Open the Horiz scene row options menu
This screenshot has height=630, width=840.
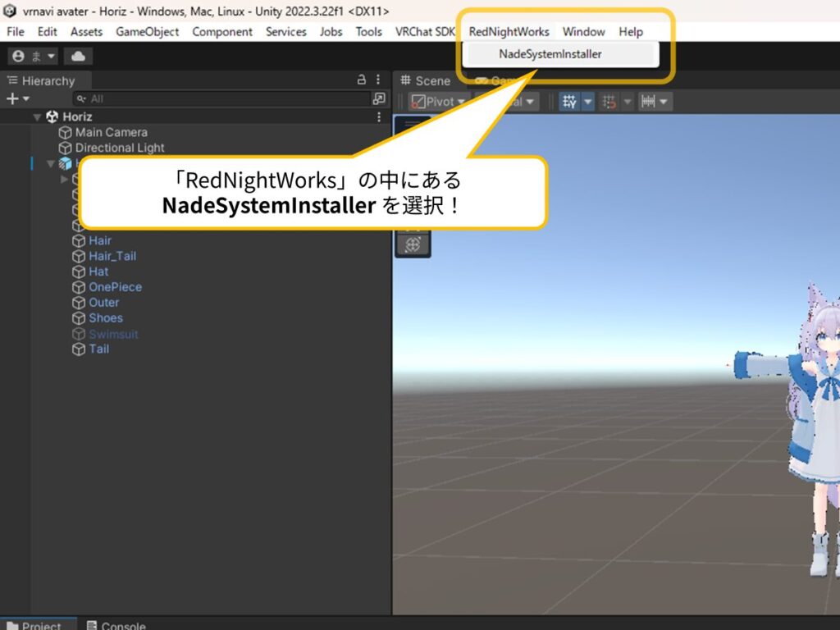(379, 117)
